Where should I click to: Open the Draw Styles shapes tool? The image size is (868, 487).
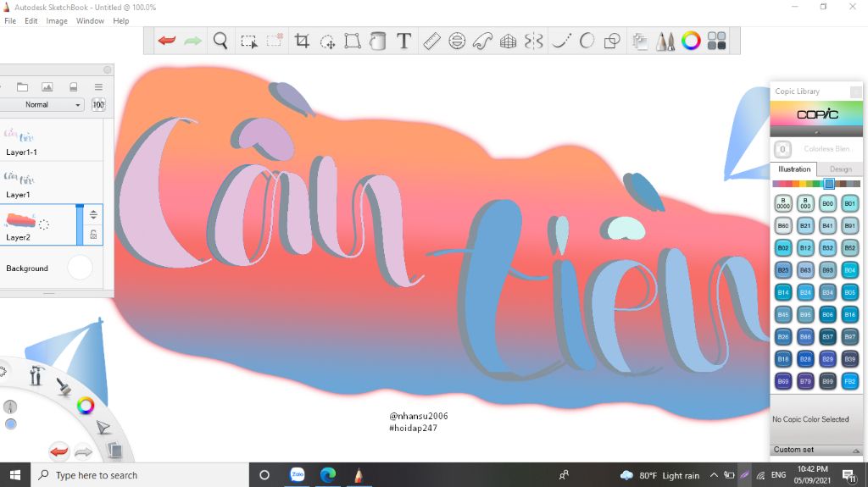point(612,41)
